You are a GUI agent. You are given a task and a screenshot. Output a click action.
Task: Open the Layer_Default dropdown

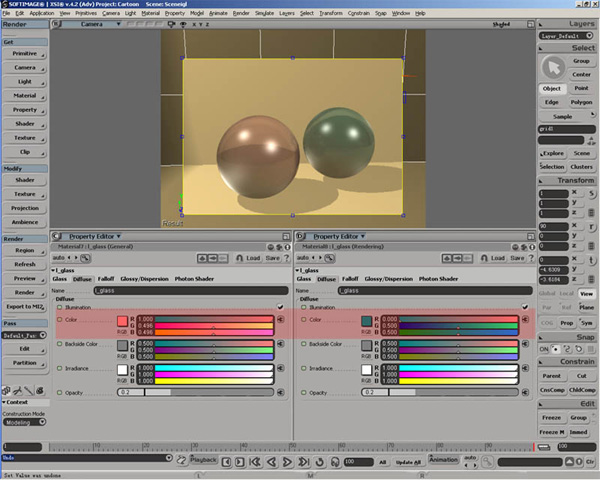point(566,36)
